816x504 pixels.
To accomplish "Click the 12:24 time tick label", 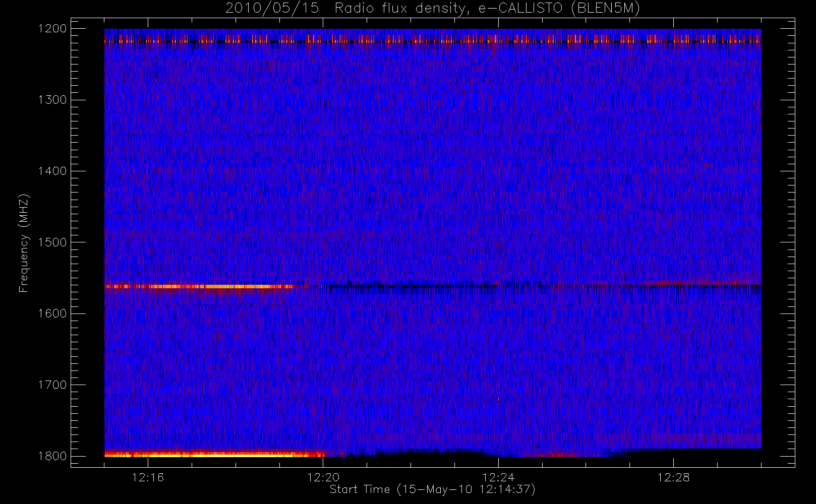I will click(498, 477).
